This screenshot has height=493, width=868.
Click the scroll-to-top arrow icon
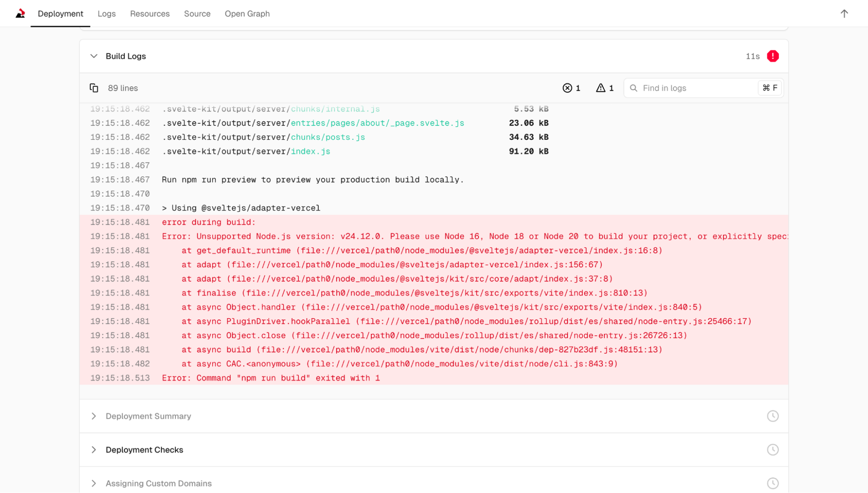coord(844,13)
